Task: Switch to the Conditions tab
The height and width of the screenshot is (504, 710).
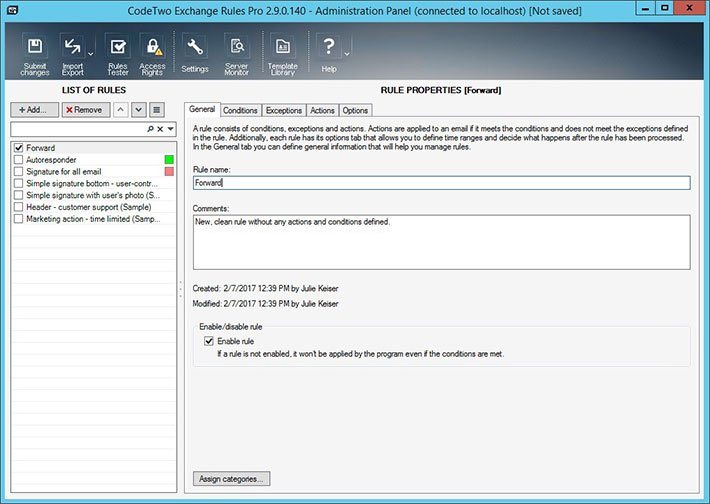Action: [x=240, y=110]
